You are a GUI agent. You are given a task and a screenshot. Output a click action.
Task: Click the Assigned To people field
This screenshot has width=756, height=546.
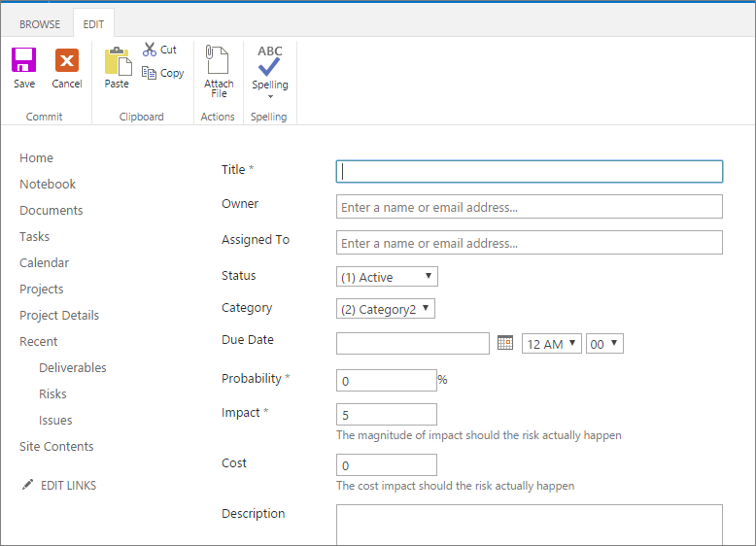point(530,243)
